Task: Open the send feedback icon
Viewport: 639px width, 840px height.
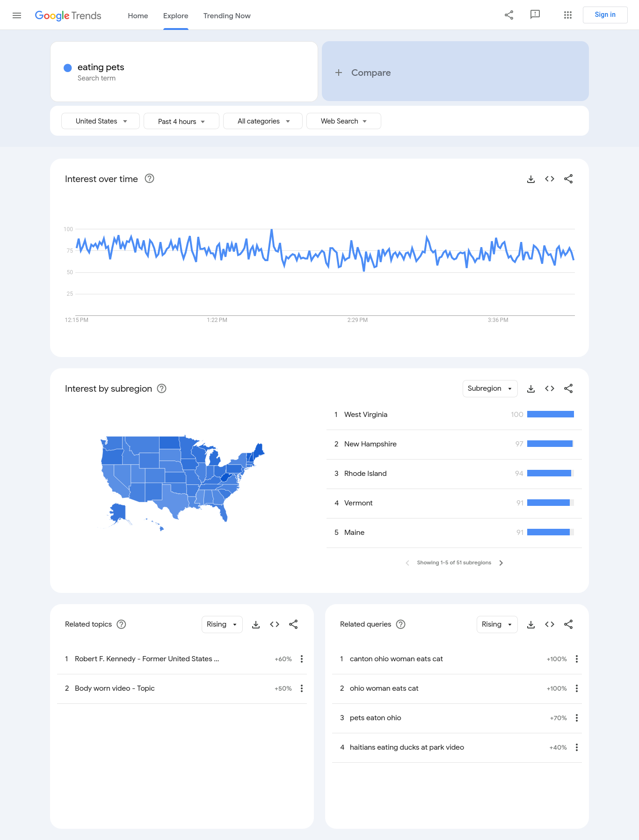Action: coord(535,15)
